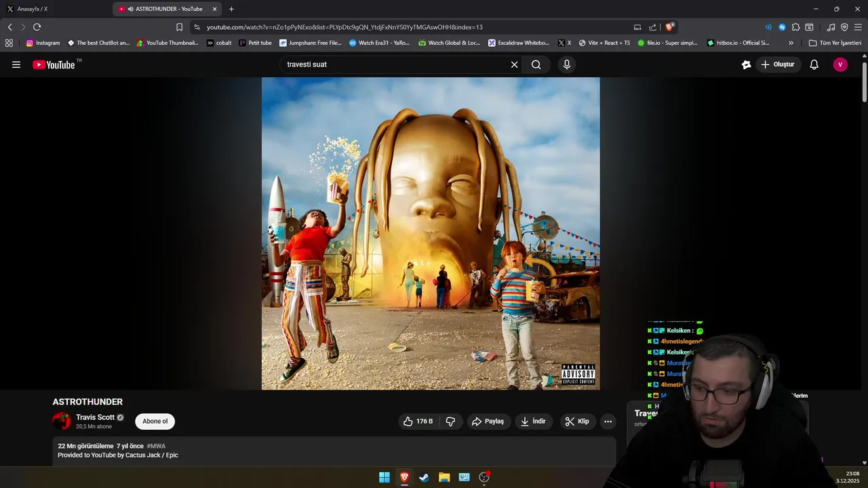Create a clip with Klip
Image resolution: width=868 pixels, height=488 pixels.
tap(577, 422)
